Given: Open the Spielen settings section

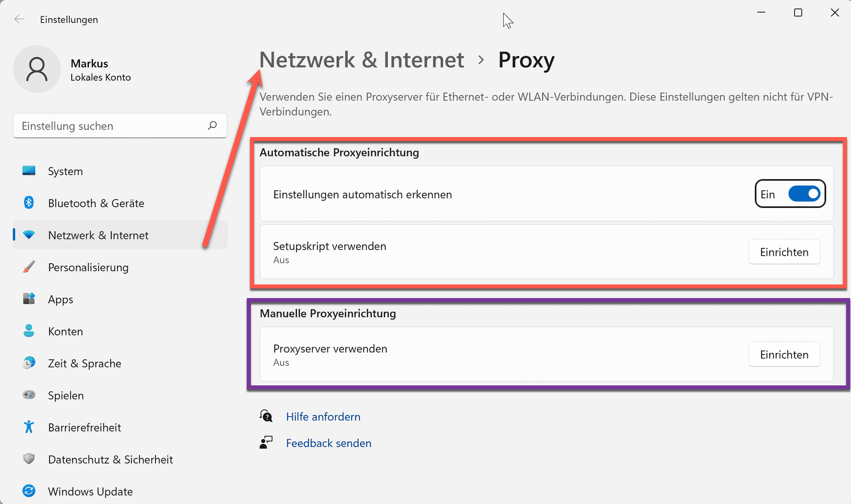Looking at the screenshot, I should (x=65, y=395).
